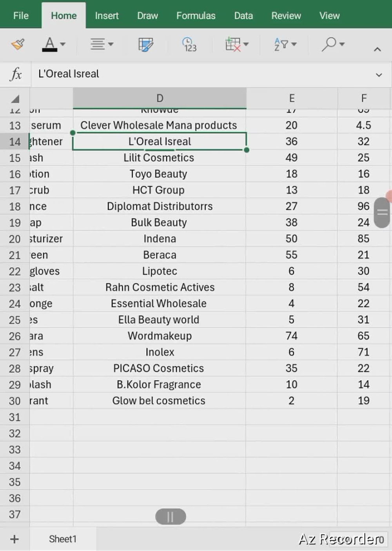The image size is (392, 551).
Task: Open cell styles format icon
Action: click(146, 44)
